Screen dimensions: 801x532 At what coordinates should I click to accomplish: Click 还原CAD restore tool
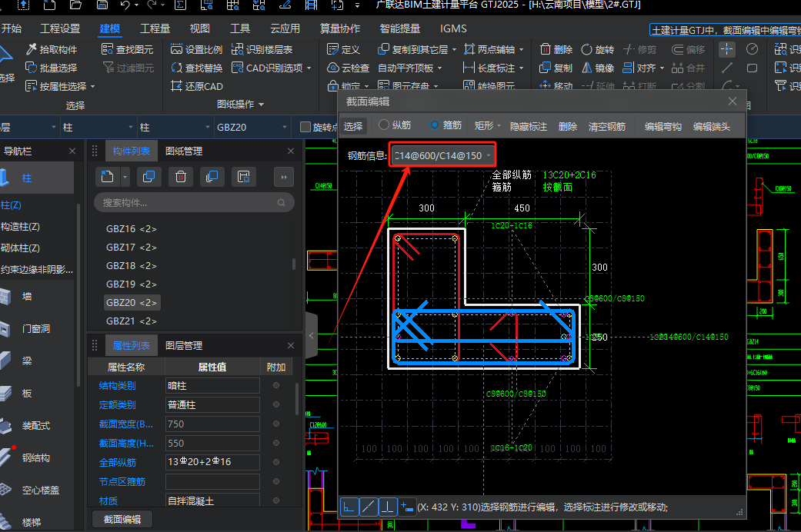[197, 86]
